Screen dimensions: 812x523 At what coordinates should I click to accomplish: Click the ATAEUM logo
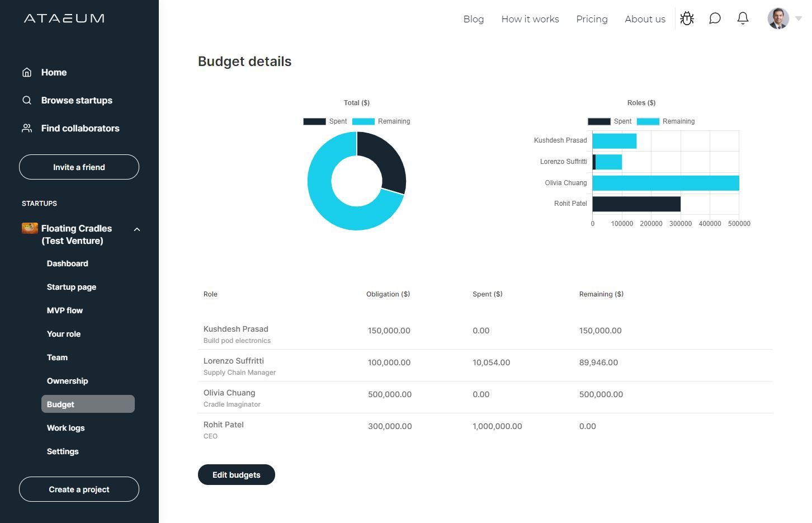[x=64, y=18]
